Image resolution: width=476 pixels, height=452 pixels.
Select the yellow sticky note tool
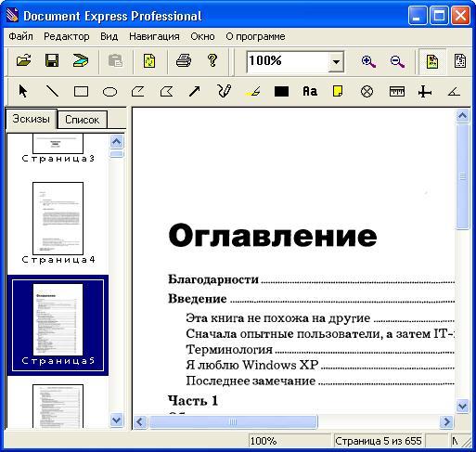click(x=338, y=91)
